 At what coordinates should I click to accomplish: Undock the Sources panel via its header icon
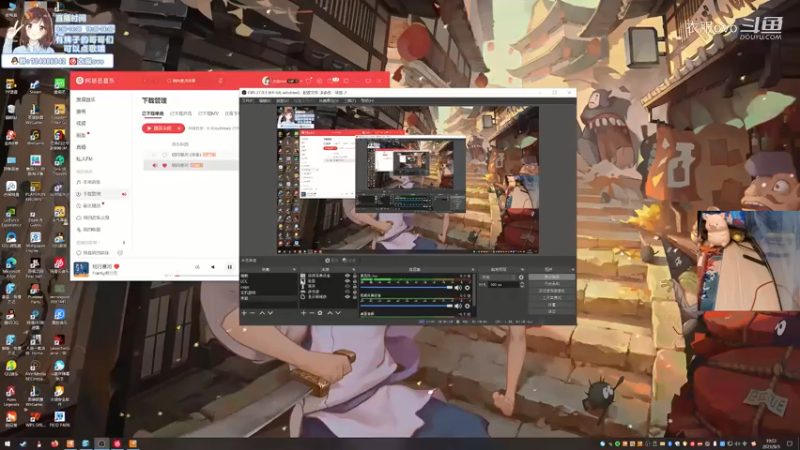pyautogui.click(x=353, y=269)
